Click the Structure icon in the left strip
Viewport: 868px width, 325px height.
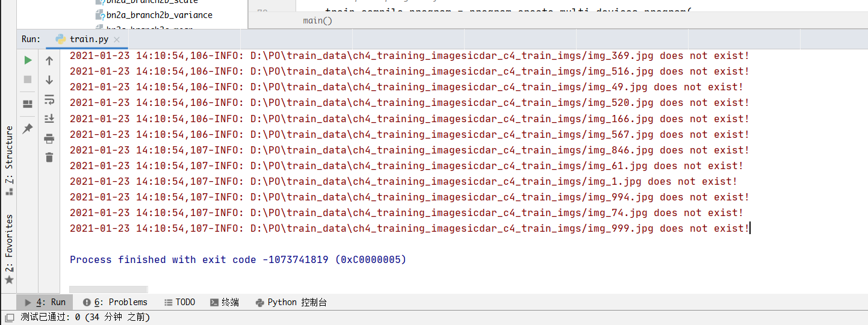(x=9, y=192)
